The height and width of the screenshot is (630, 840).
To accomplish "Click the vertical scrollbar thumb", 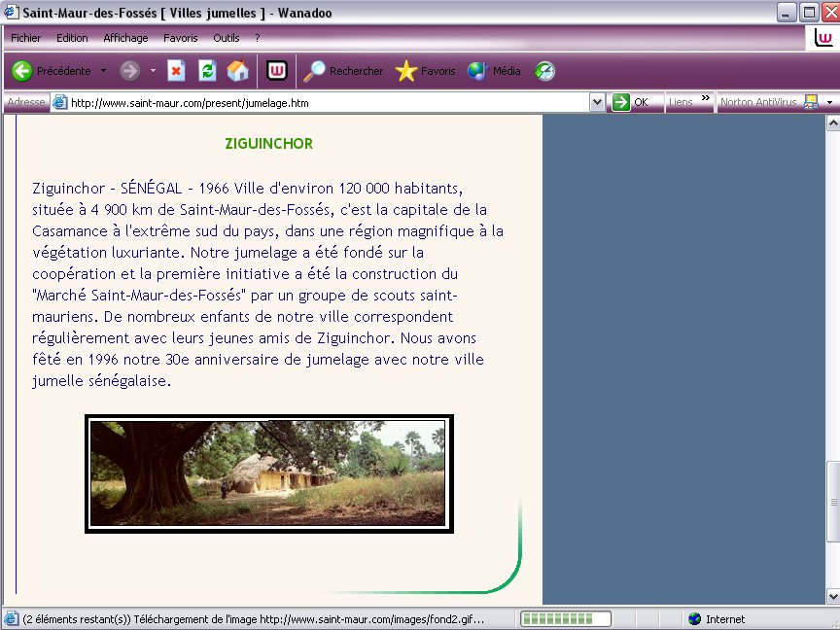I will coord(833,502).
